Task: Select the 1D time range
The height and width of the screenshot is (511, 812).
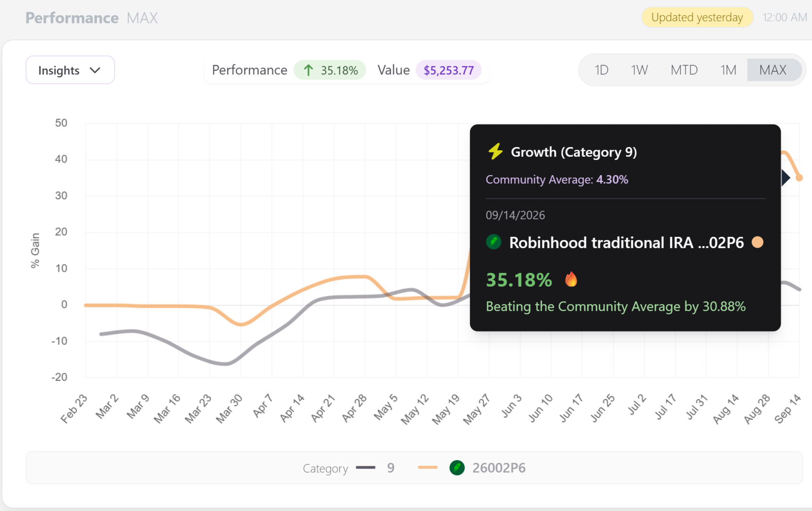Action: (601, 70)
